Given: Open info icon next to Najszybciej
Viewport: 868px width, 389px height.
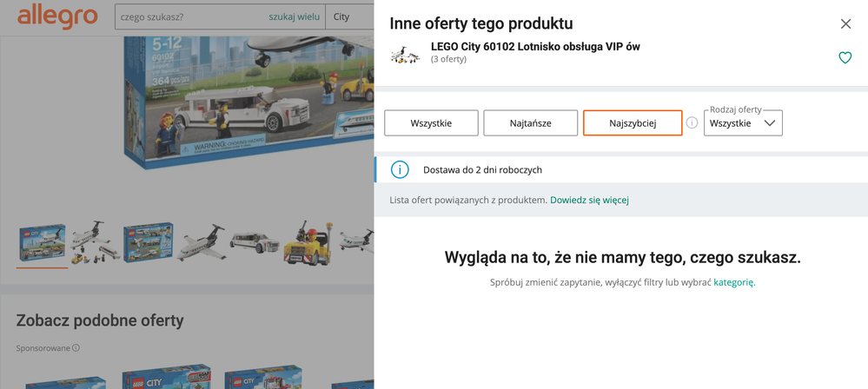Looking at the screenshot, I should (692, 122).
